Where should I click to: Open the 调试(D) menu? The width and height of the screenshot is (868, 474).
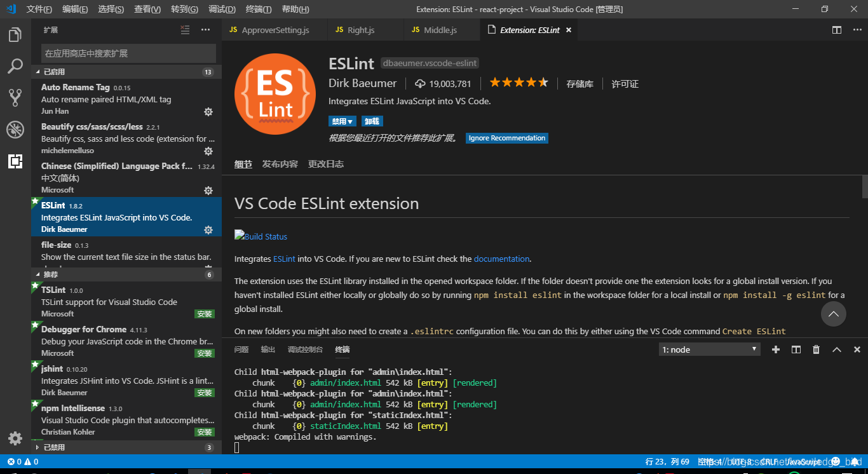[x=222, y=10]
